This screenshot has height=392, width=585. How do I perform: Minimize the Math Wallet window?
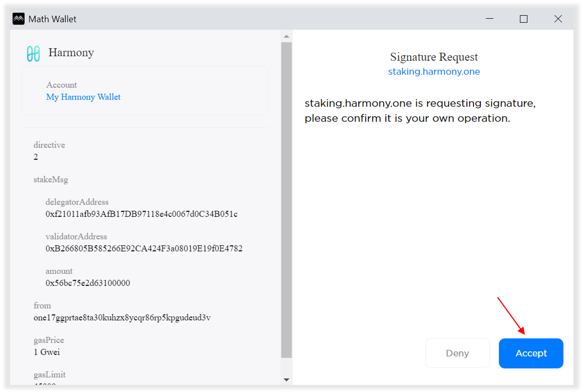490,19
